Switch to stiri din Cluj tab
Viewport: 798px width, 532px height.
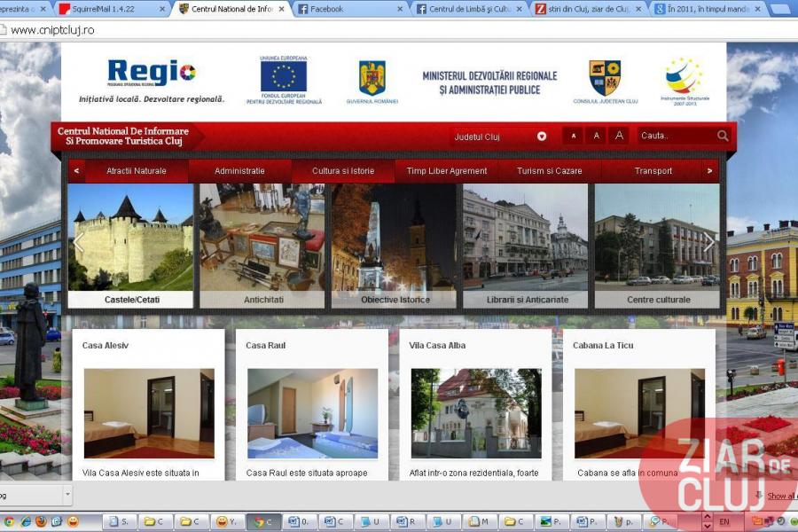[590, 9]
